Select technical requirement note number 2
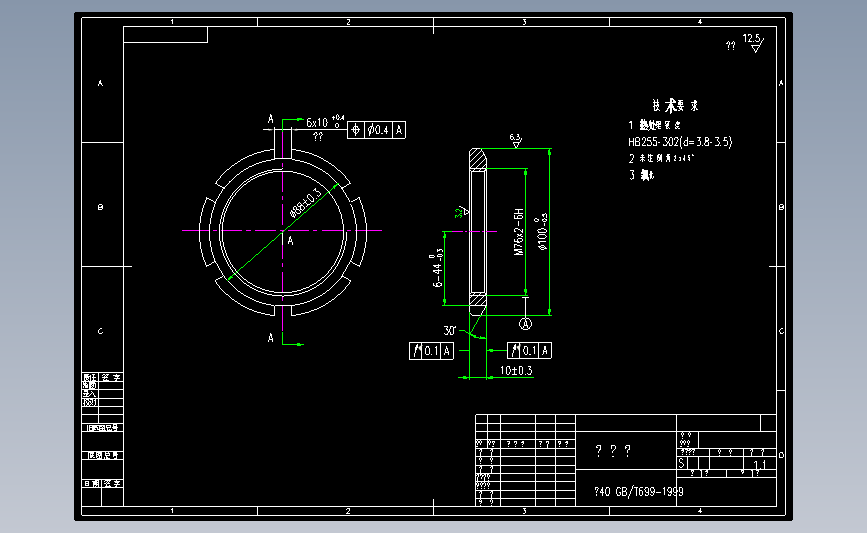Image resolution: width=867 pixels, height=533 pixels. coord(661,159)
